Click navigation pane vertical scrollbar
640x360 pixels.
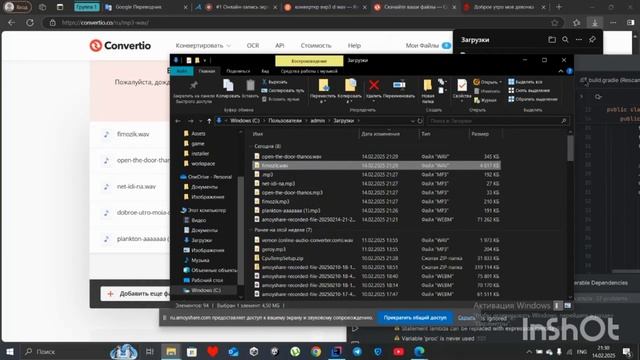click(241, 230)
